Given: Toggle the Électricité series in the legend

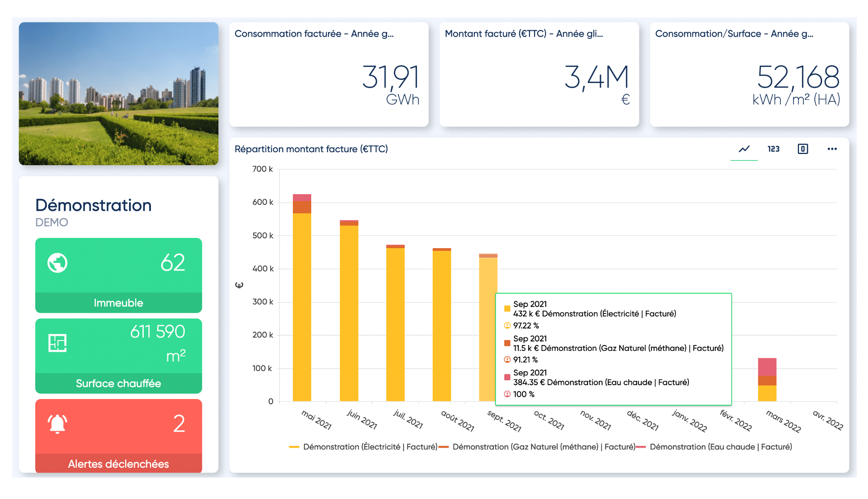Looking at the screenshot, I should (363, 447).
